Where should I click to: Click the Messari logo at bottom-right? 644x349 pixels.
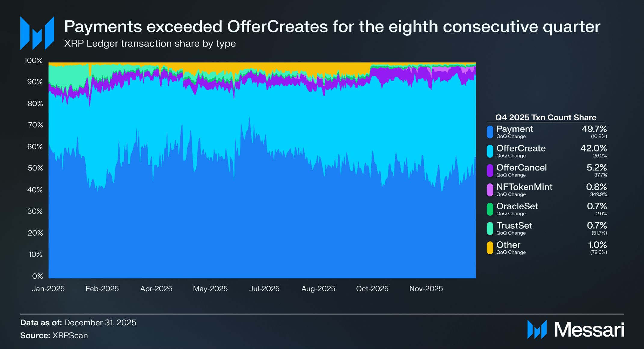575,330
